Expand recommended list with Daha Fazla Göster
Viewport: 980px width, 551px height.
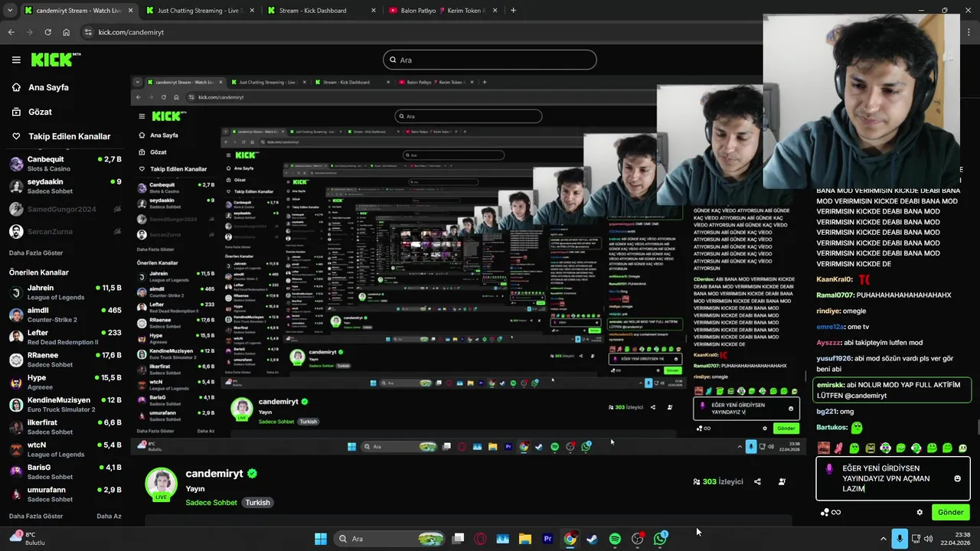[36, 517]
